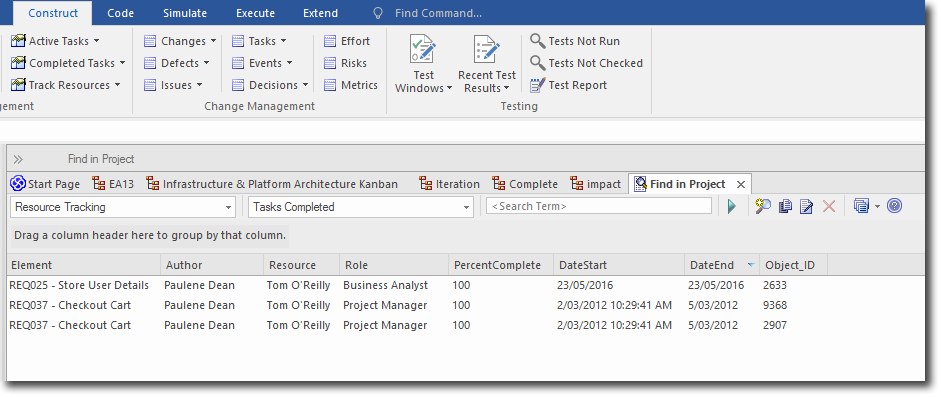Screen dimensions: 941x397
Task: Open the Active Tasks dropdown
Action: [55, 41]
